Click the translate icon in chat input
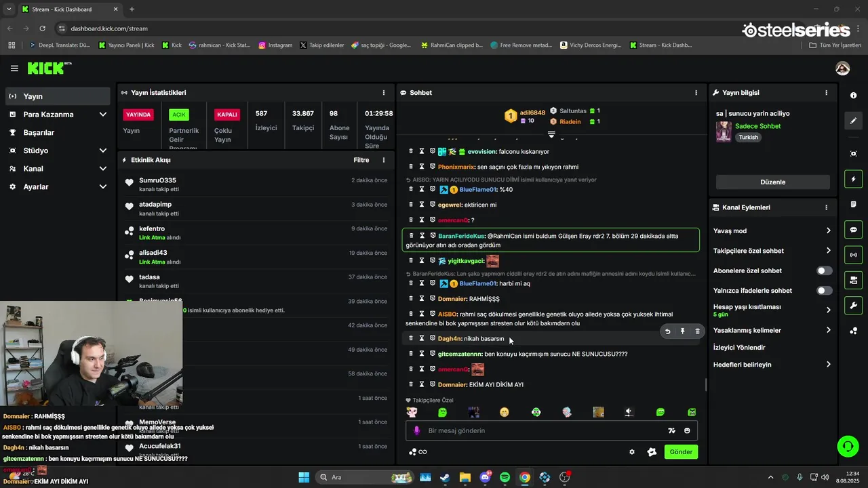 click(x=671, y=430)
